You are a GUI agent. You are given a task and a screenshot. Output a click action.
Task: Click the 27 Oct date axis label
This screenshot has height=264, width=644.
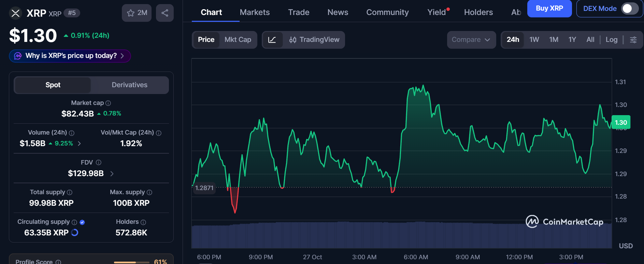click(312, 257)
